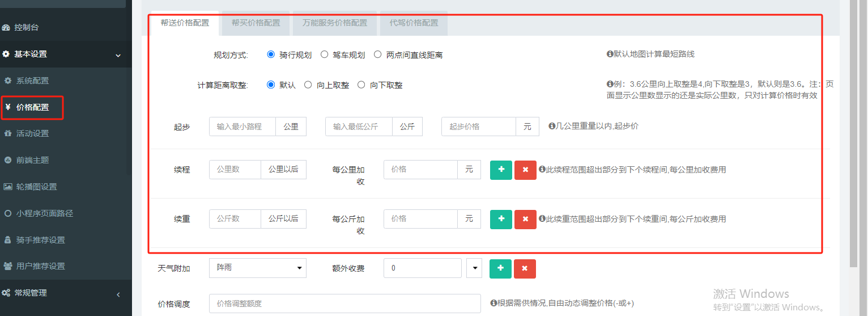Click the dashboard icon beside 控制台
868x316 pixels.
click(x=6, y=27)
